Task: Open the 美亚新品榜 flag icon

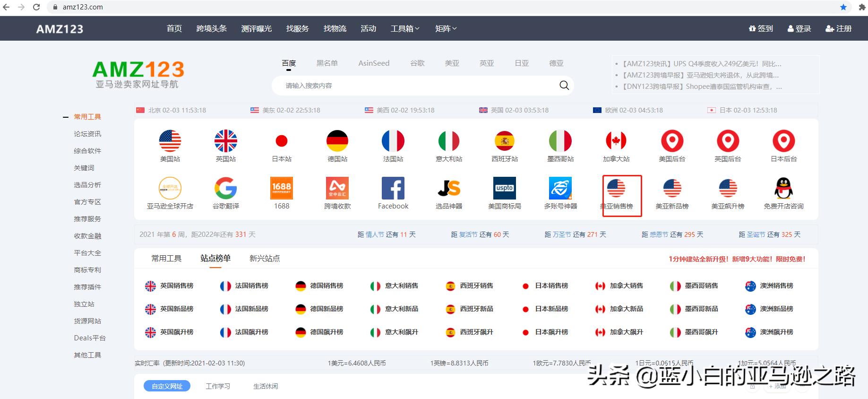Action: pyautogui.click(x=672, y=188)
